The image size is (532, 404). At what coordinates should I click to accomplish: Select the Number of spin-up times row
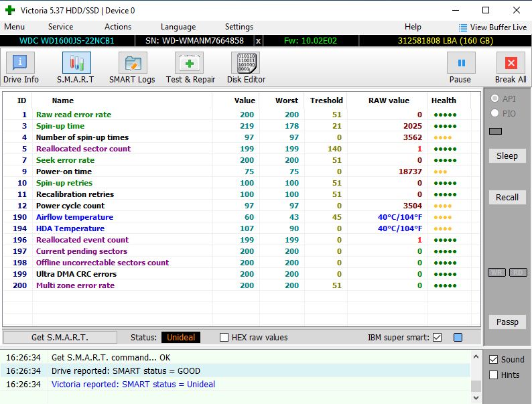(x=242, y=137)
